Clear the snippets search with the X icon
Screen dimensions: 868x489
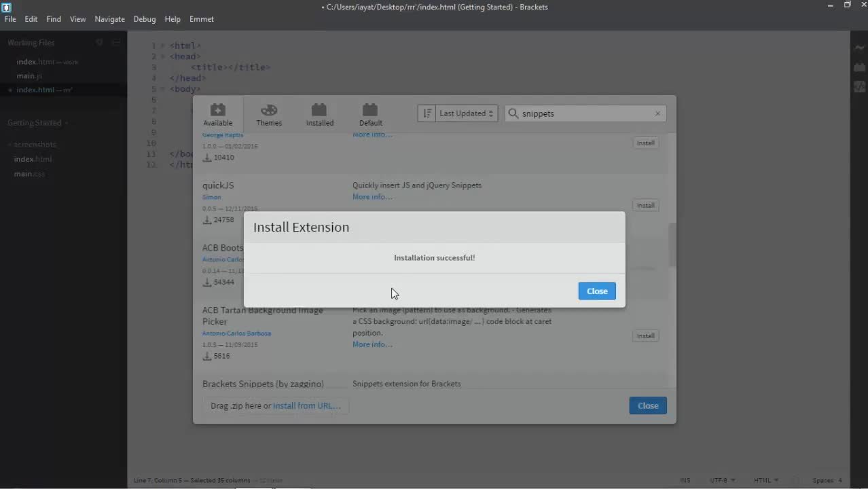point(657,113)
